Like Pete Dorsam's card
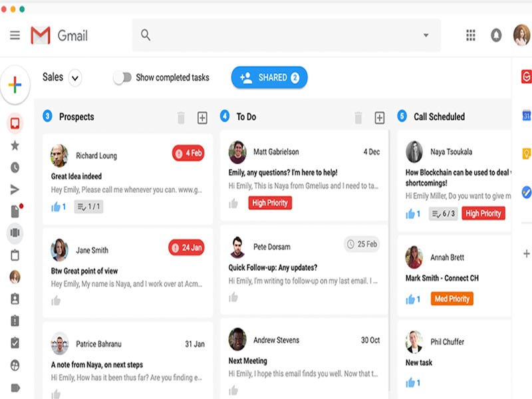 [x=233, y=297]
